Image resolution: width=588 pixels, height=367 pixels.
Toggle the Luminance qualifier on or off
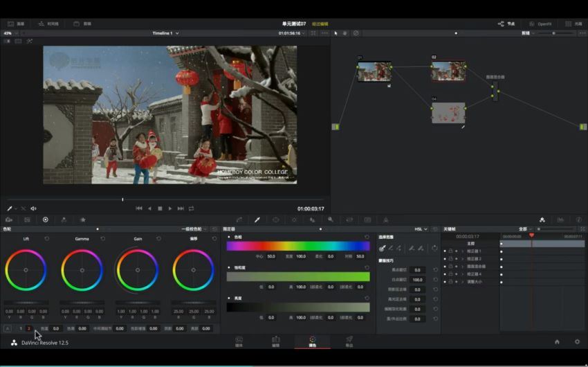tap(229, 298)
